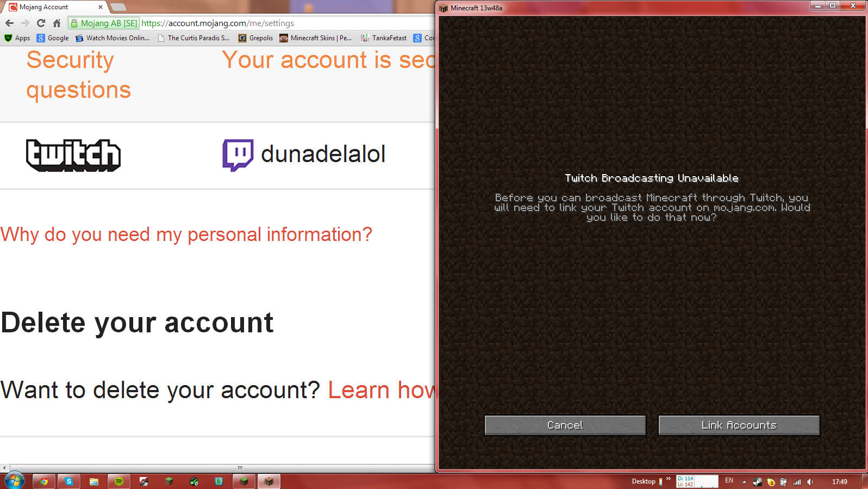Focus the Chrome address bar URL

217,23
